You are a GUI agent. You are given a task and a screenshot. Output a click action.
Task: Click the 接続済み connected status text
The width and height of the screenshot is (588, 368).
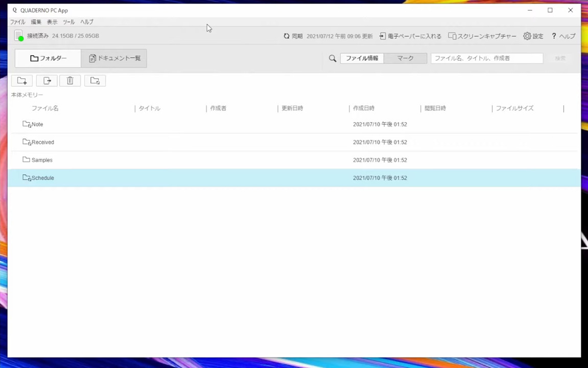click(x=38, y=36)
